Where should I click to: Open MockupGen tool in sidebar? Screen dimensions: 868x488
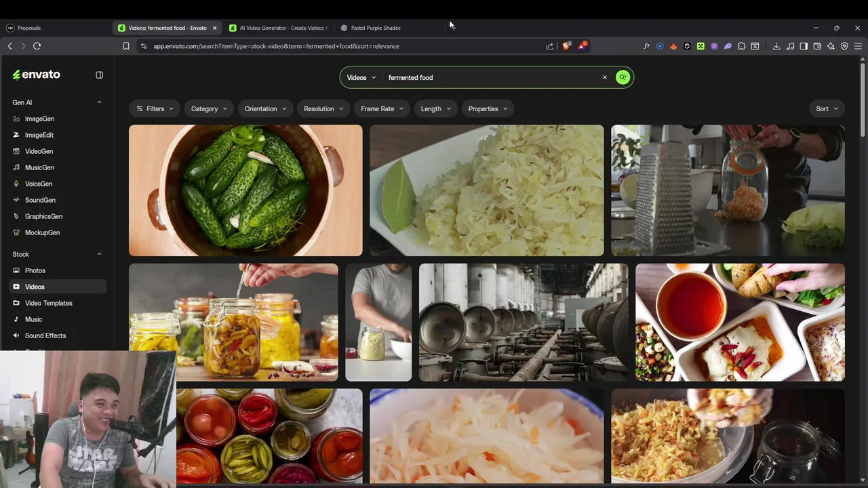(42, 232)
